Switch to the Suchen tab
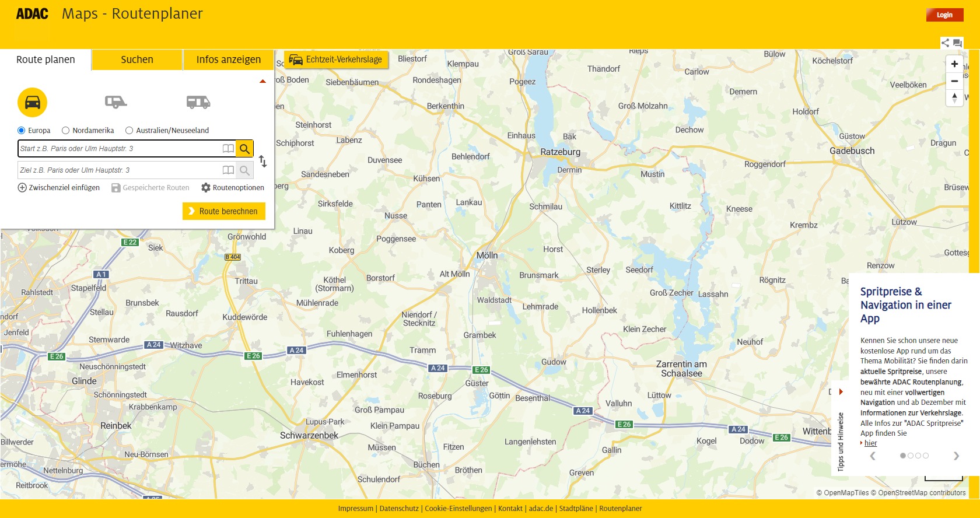Viewport: 980px width, 518px height. point(137,60)
